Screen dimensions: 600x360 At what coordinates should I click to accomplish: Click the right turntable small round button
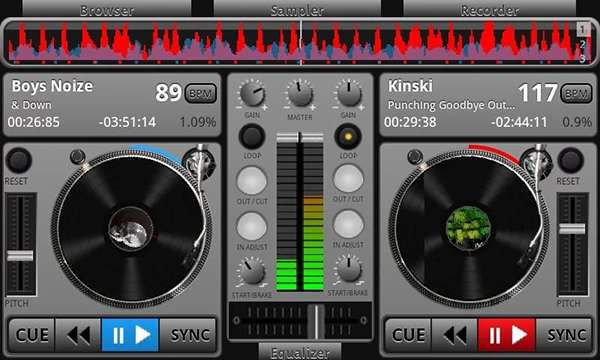point(415,156)
